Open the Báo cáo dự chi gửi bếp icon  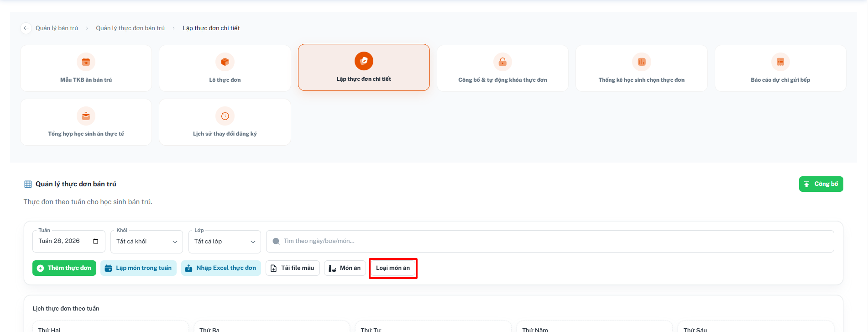780,62
